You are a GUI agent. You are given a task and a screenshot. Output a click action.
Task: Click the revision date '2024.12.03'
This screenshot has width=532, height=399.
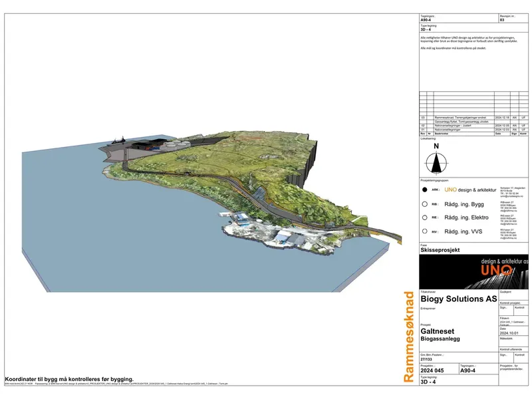[501, 130]
